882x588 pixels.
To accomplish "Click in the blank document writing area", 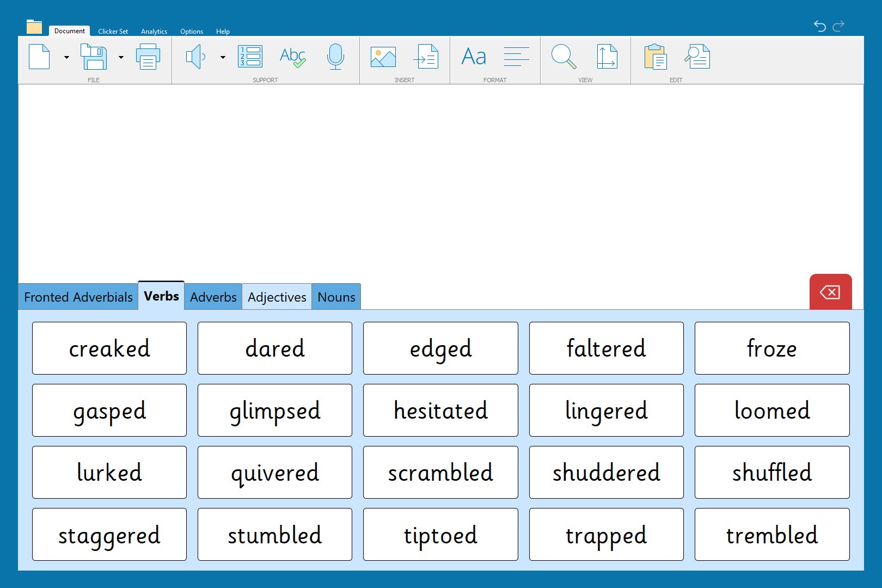I will (440, 180).
